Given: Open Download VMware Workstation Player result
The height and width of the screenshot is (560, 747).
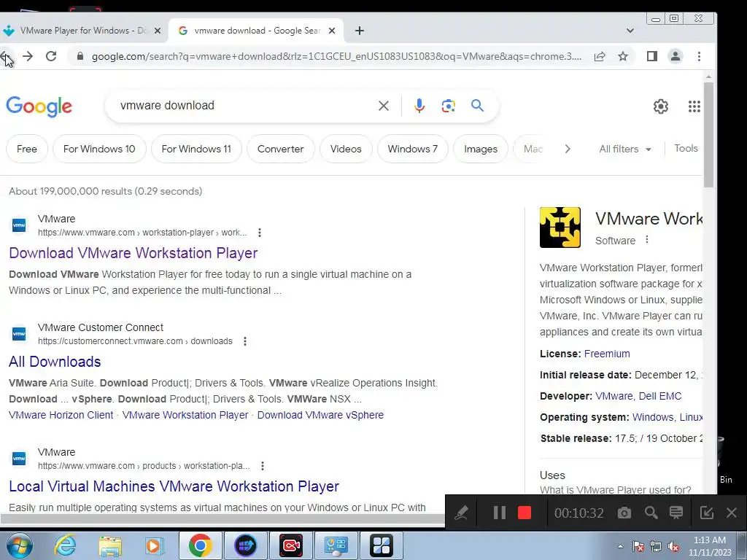Looking at the screenshot, I should 133,253.
